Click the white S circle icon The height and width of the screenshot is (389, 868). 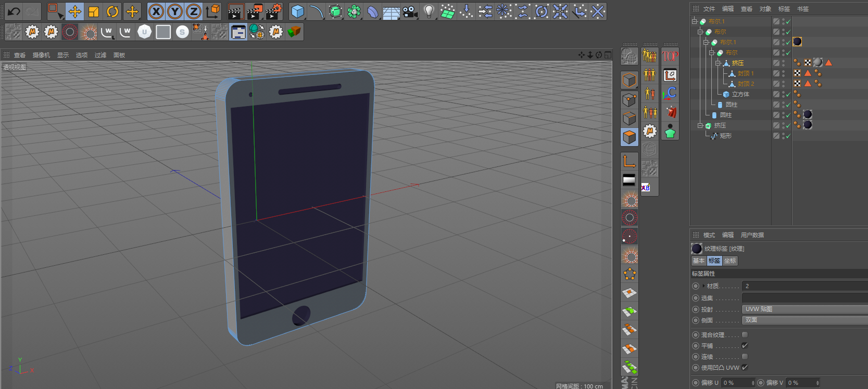click(x=182, y=32)
